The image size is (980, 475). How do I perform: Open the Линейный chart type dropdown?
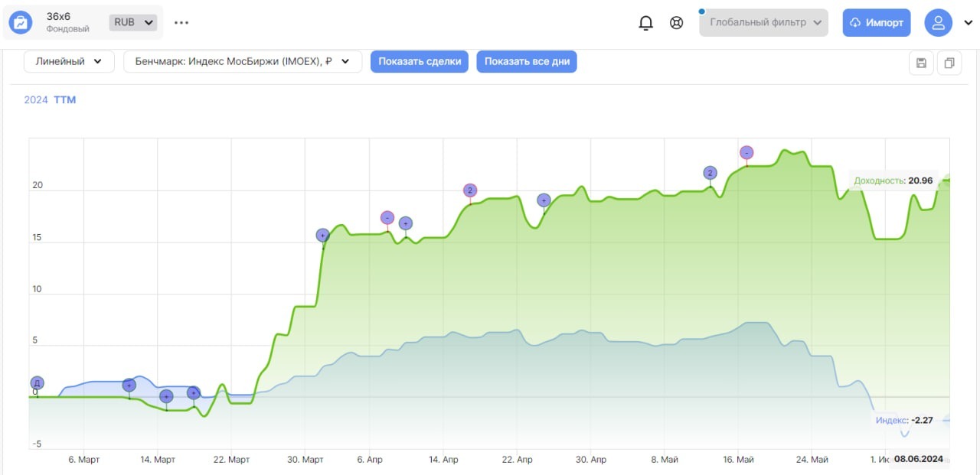click(x=70, y=62)
